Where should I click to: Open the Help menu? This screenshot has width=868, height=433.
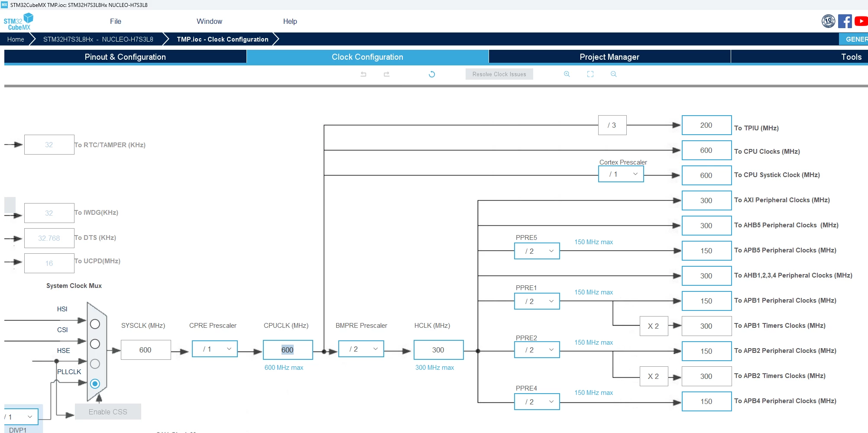coord(290,21)
